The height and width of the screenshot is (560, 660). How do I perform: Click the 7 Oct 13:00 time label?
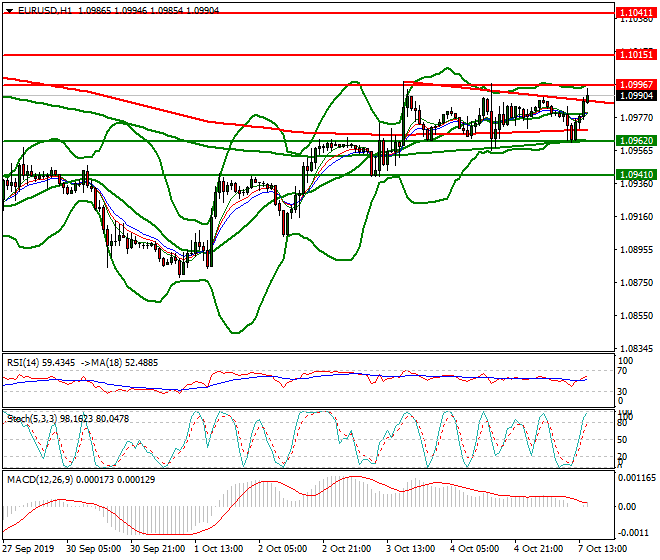(602, 549)
